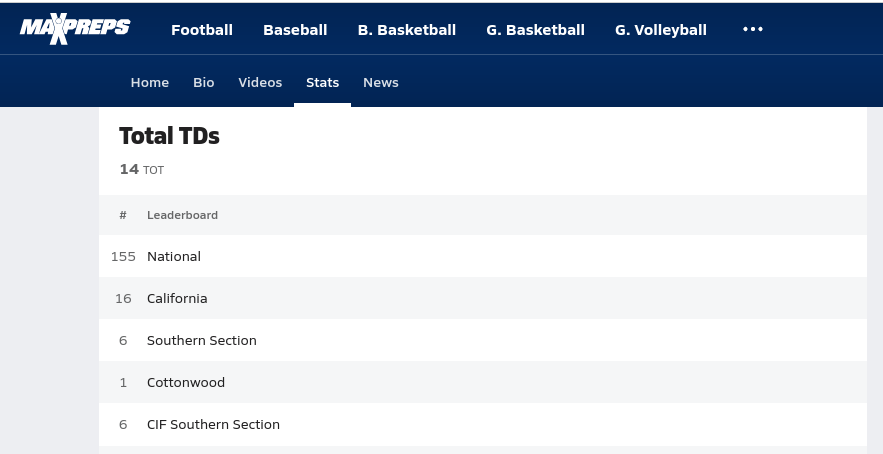Switch to the Home tab
This screenshot has height=454, width=883.
click(150, 83)
